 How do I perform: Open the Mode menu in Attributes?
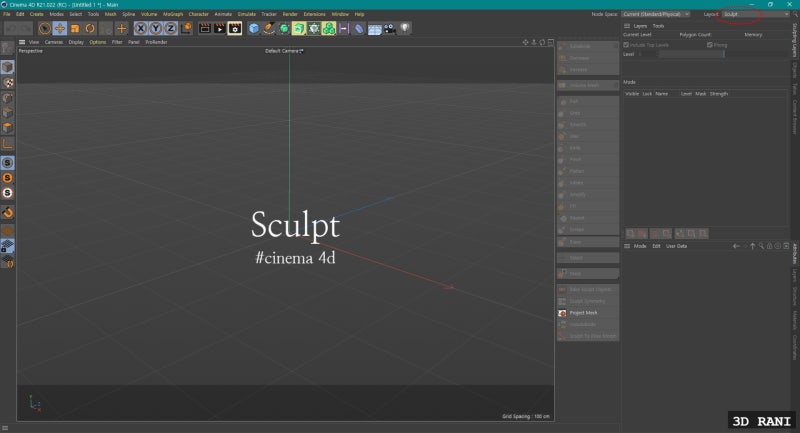(640, 246)
